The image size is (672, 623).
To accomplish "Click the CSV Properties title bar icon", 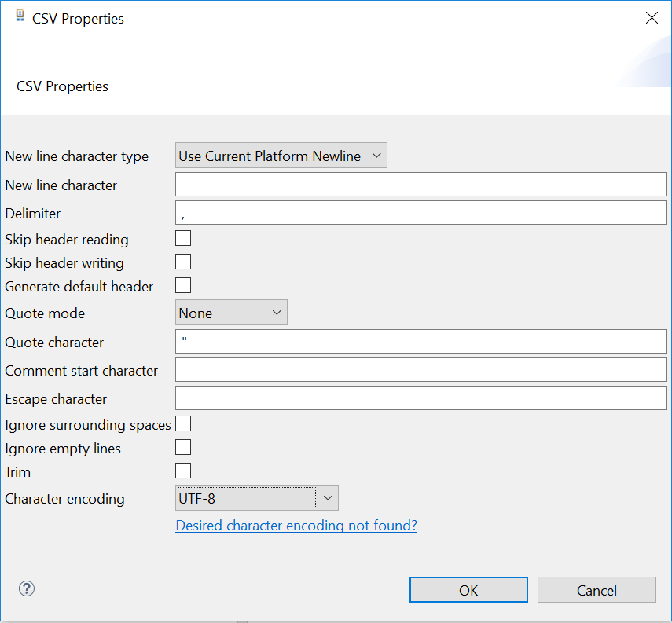I will (x=20, y=17).
